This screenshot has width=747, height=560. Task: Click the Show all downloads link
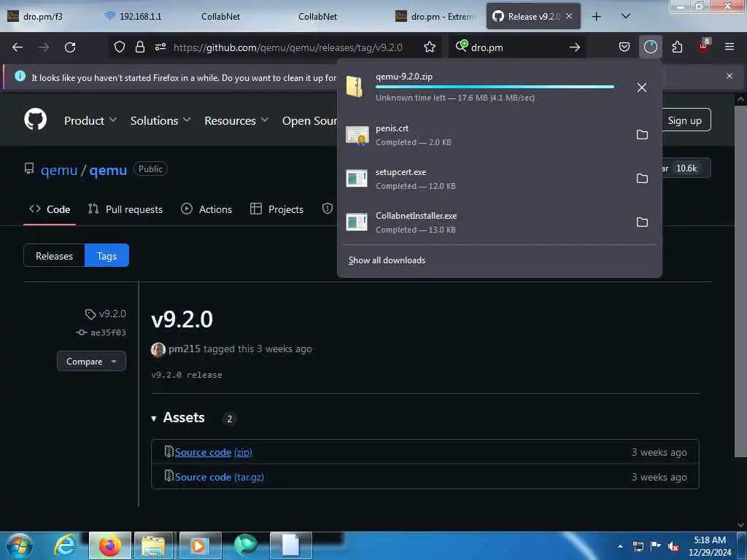pos(387,260)
